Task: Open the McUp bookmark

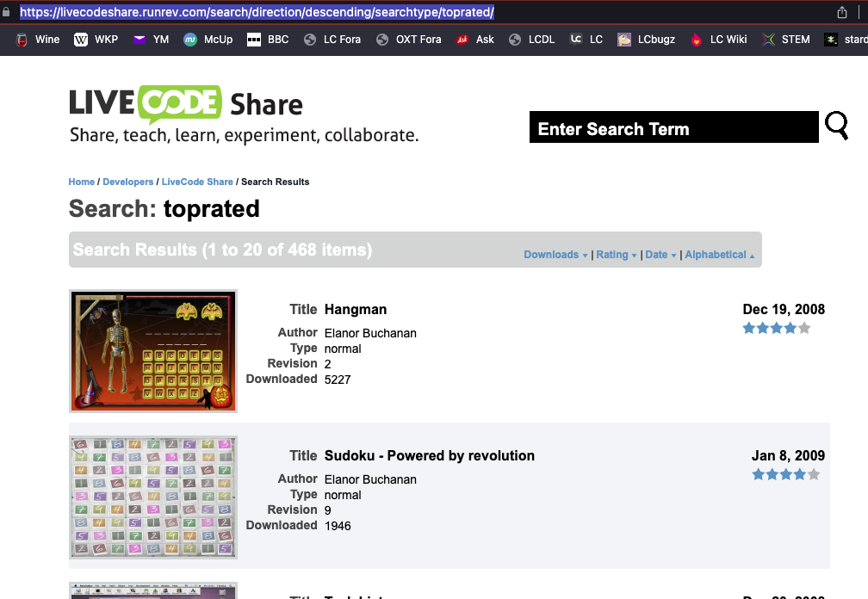Action: 208,40
